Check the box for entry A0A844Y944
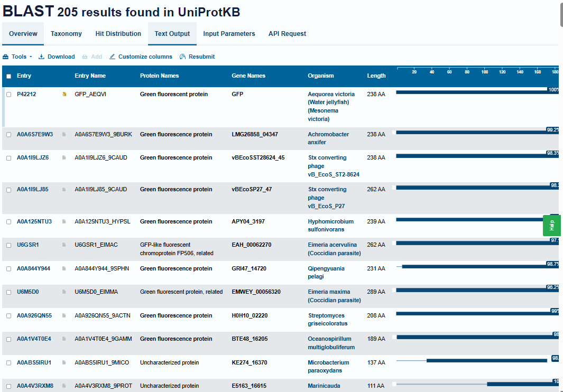 click(8, 269)
